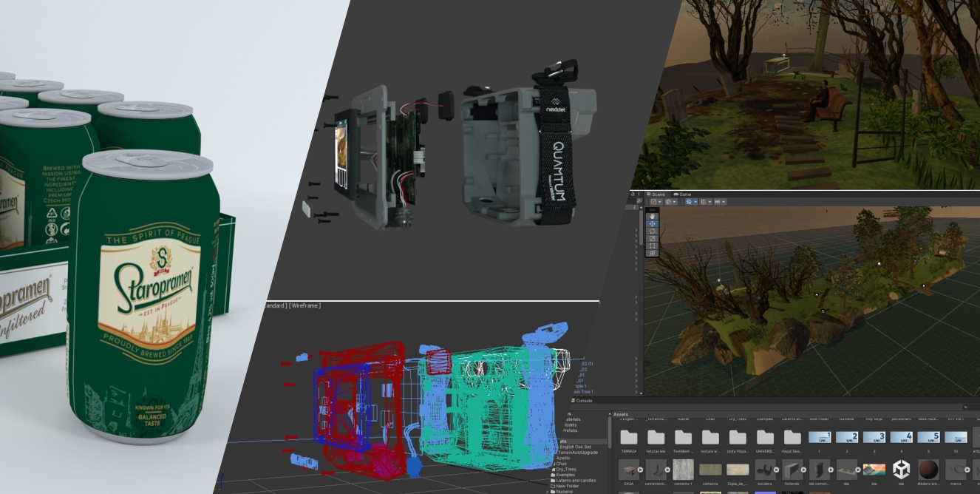Select the Transform tool in Scene overlay
This screenshot has width=980, height=494.
[652, 253]
